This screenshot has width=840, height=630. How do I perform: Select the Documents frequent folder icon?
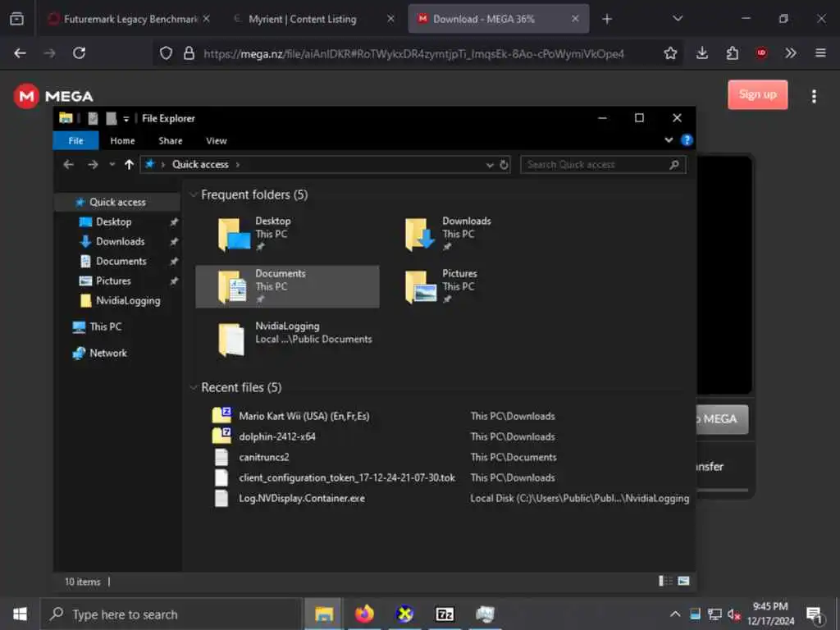pyautogui.click(x=232, y=286)
